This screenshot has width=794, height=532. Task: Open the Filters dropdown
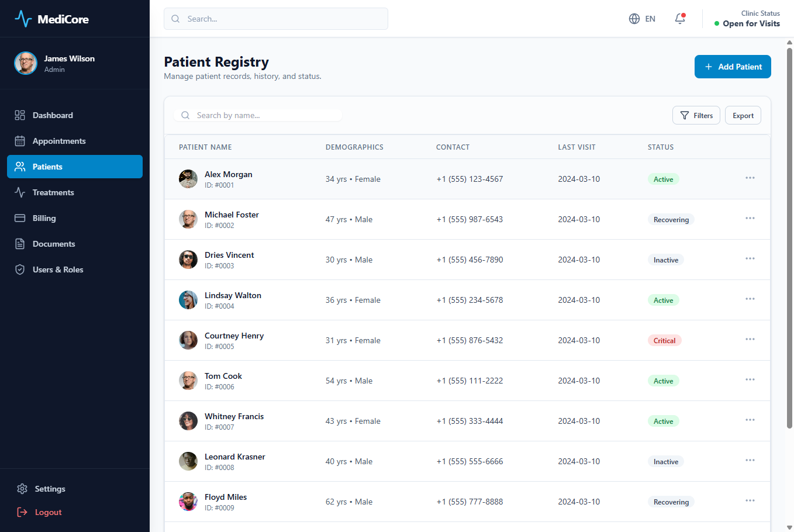pos(696,115)
